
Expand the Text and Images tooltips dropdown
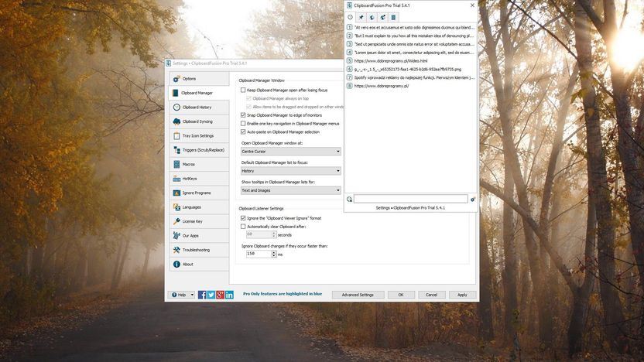pos(291,190)
